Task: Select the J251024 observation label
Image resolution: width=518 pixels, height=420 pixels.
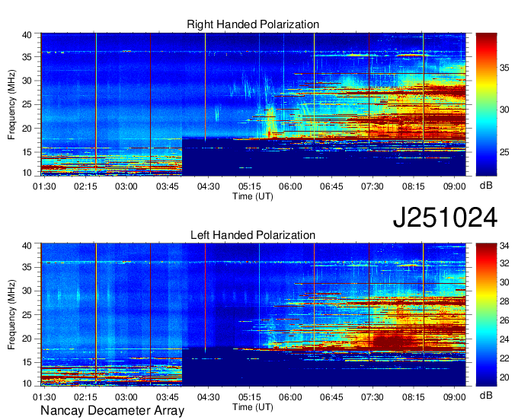Action: [445, 218]
